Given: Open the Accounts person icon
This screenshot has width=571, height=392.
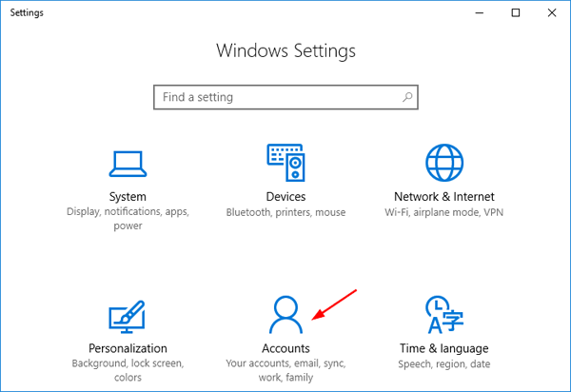Looking at the screenshot, I should (x=285, y=314).
